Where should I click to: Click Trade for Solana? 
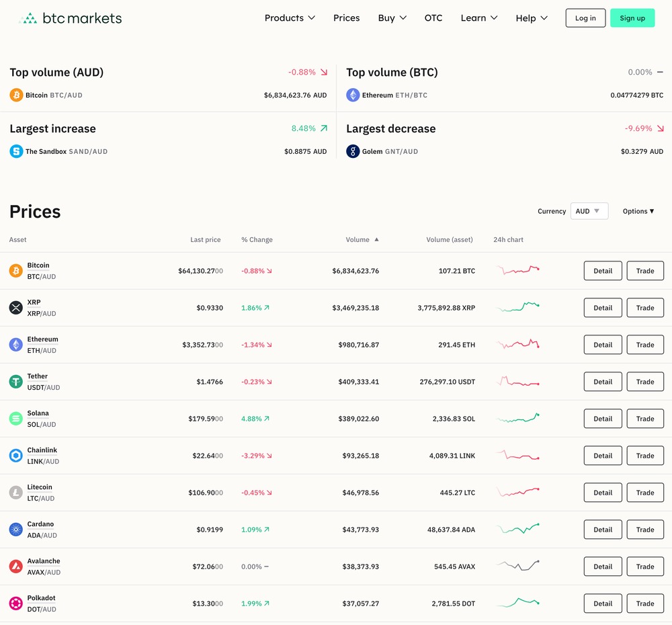pos(645,419)
